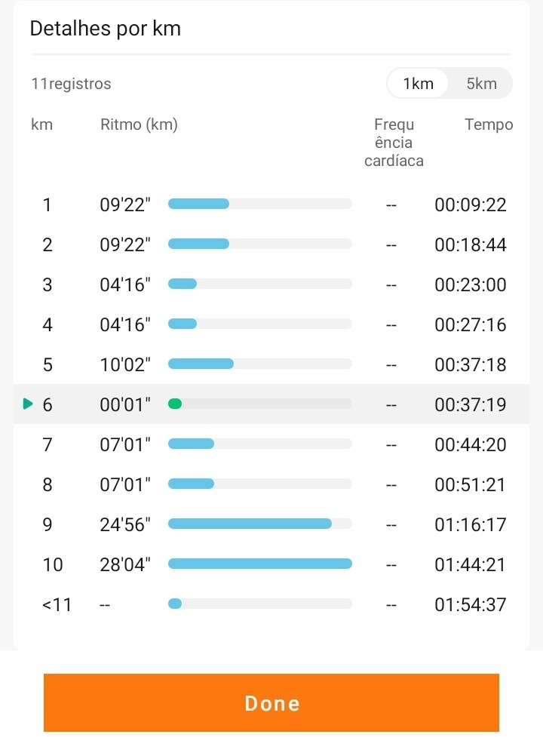Image resolution: width=543 pixels, height=756 pixels.
Task: Select the 1km split toggle
Action: pos(419,84)
